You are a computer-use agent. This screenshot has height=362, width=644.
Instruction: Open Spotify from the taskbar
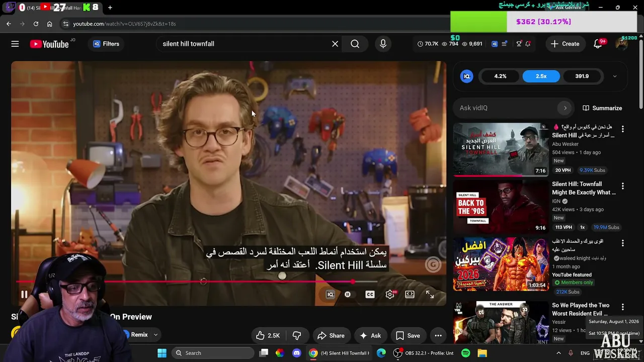tap(465, 353)
